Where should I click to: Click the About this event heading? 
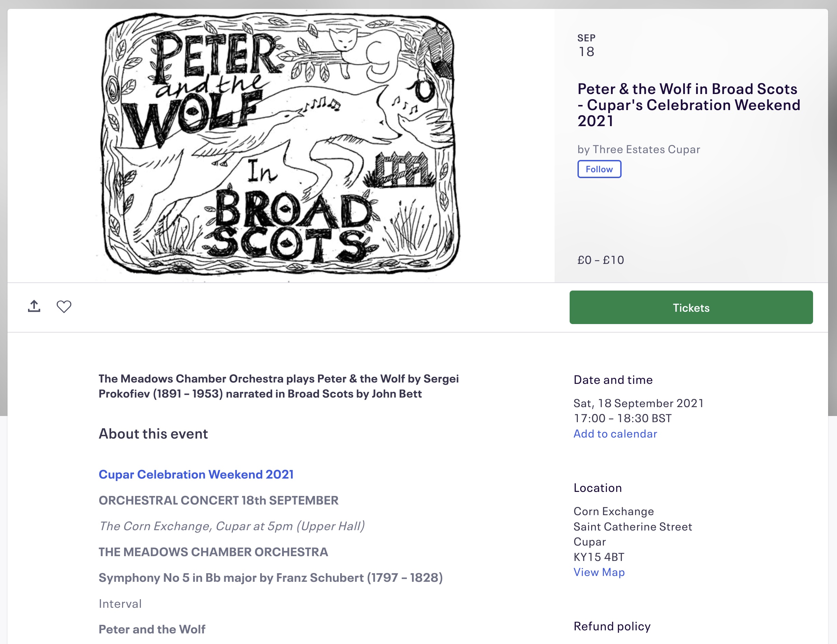[x=153, y=434]
